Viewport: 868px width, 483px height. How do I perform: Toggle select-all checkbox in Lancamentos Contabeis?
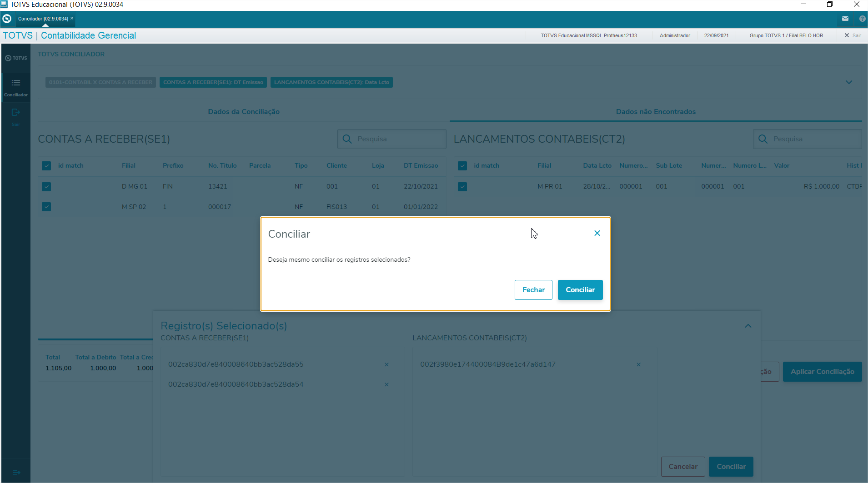pos(462,166)
